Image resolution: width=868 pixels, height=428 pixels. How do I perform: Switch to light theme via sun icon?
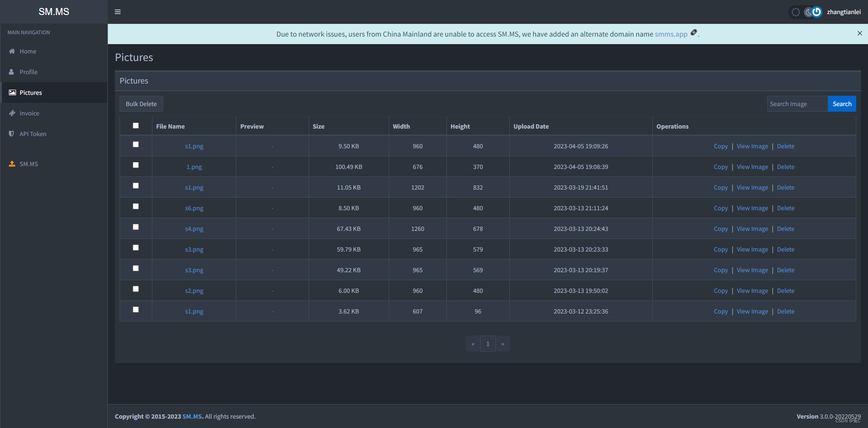pos(796,12)
